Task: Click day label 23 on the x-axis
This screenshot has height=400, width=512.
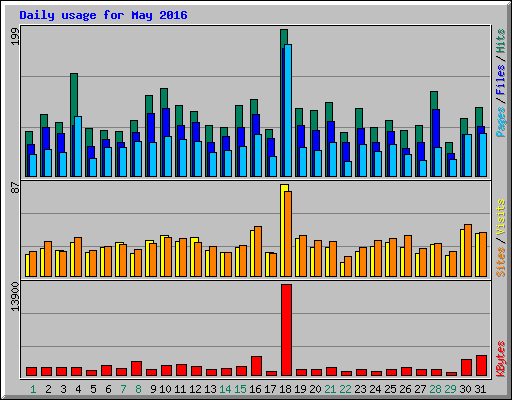Action: click(x=360, y=389)
